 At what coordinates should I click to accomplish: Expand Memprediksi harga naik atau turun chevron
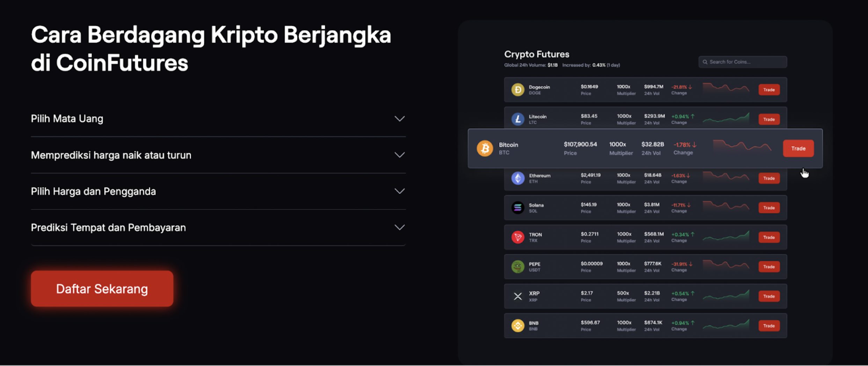point(399,155)
